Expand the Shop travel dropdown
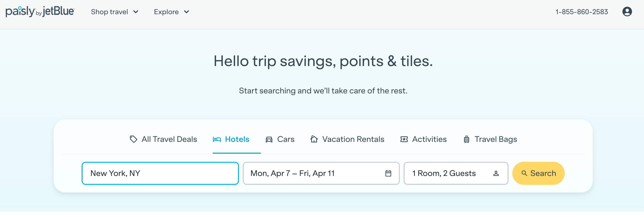The image size is (644, 217). point(114,12)
